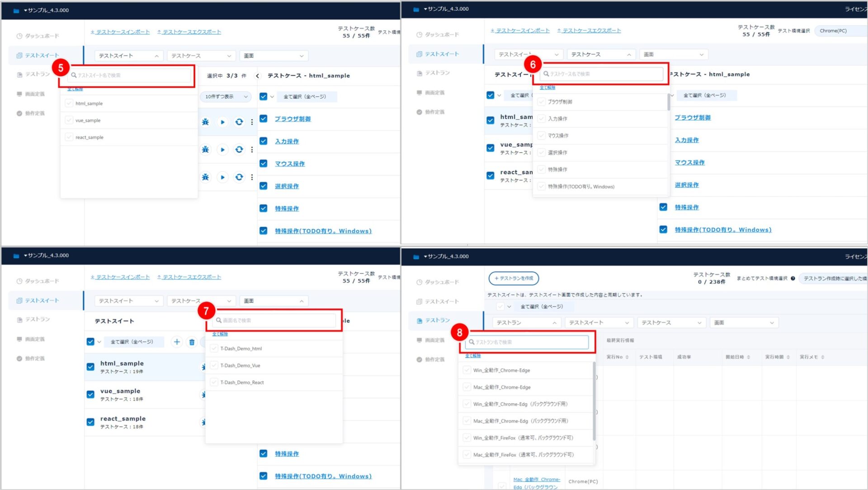The height and width of the screenshot is (490, 868).
Task: Click magnifier icon in テストラン名で検索 field
Action: pos(472,342)
